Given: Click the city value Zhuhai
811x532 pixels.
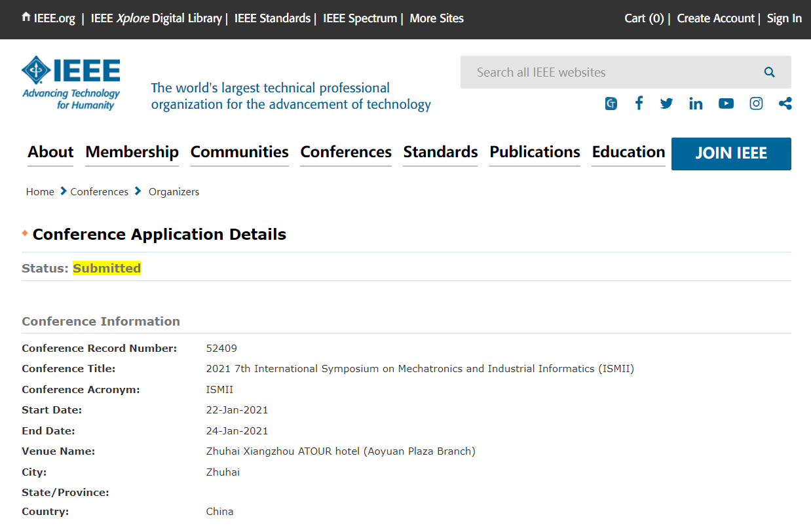Looking at the screenshot, I should [x=223, y=472].
